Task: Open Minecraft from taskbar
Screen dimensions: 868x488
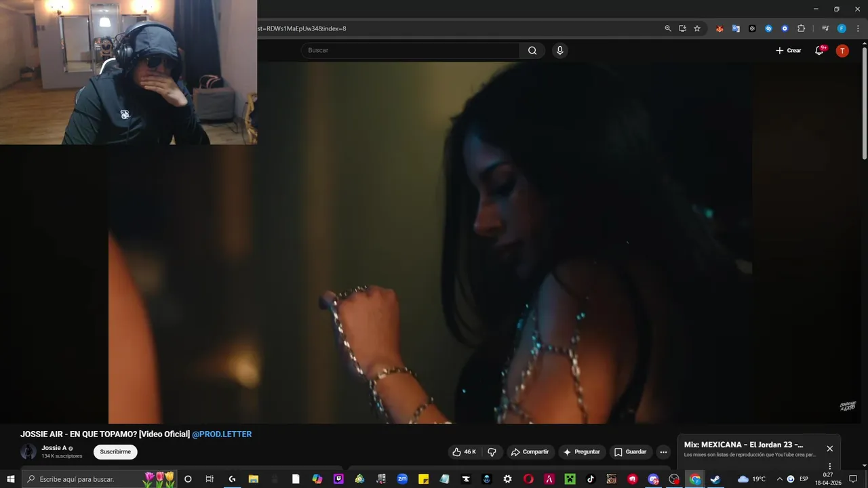Action: pyautogui.click(x=570, y=479)
